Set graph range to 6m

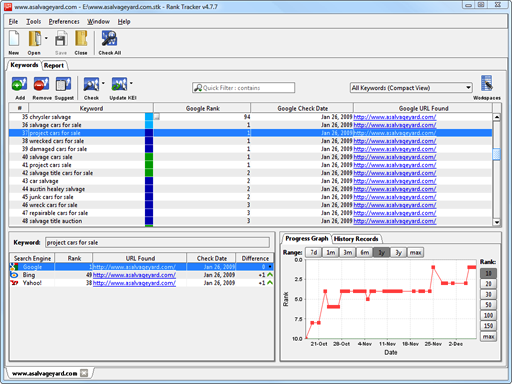click(x=365, y=253)
